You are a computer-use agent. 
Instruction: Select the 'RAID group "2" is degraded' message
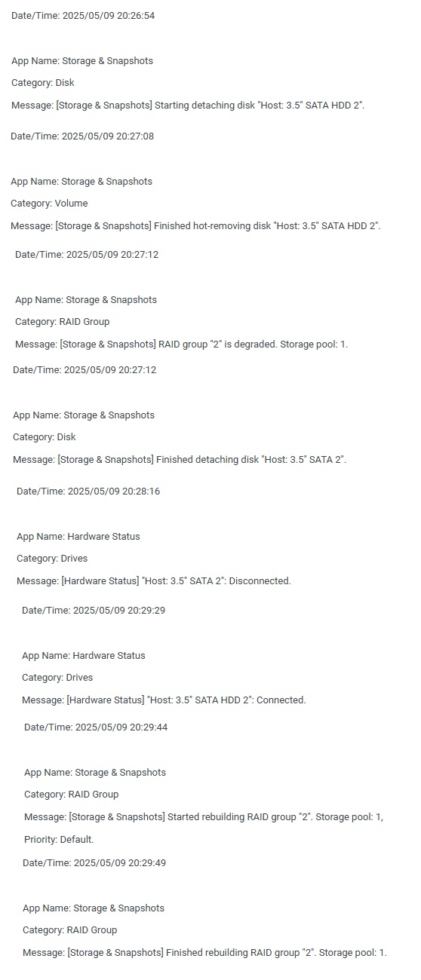182,345
